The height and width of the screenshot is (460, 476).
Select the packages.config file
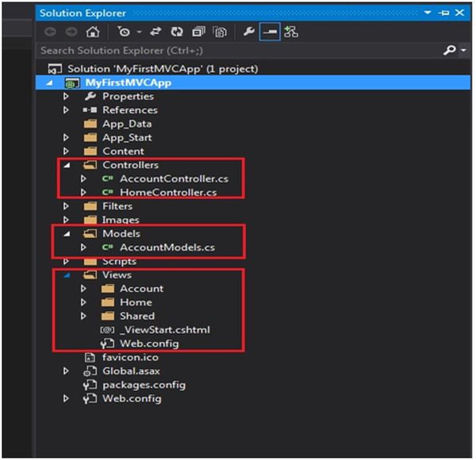144,385
